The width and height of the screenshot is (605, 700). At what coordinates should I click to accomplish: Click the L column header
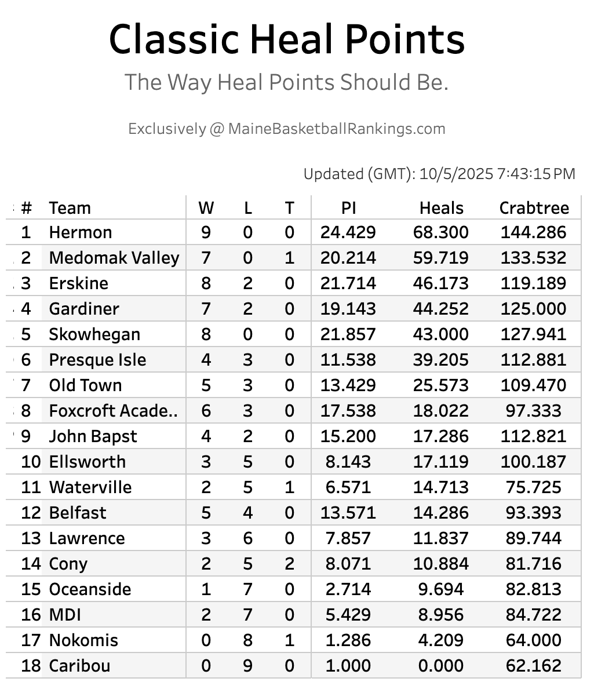pos(247,208)
